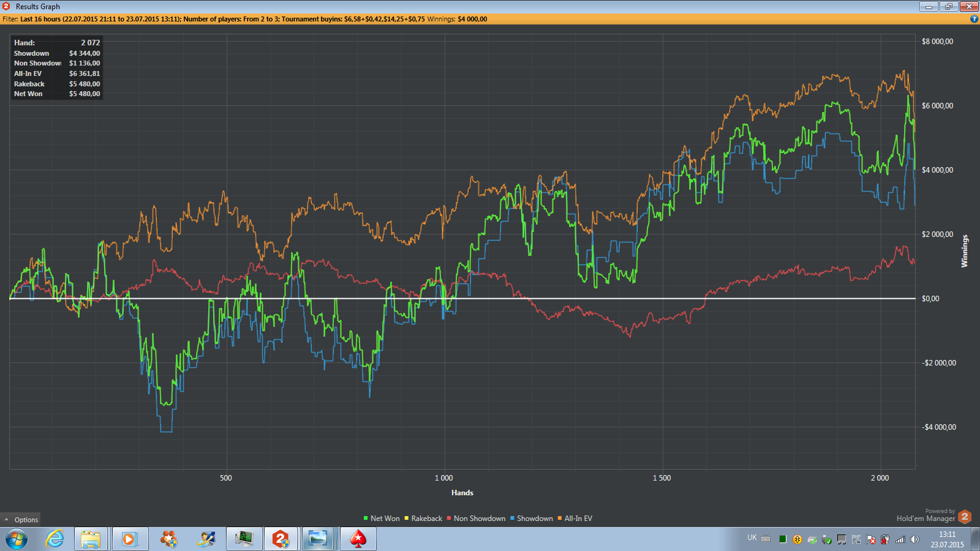Hide the Non Showdown series via legend
This screenshot has height=551, width=980.
click(479, 519)
